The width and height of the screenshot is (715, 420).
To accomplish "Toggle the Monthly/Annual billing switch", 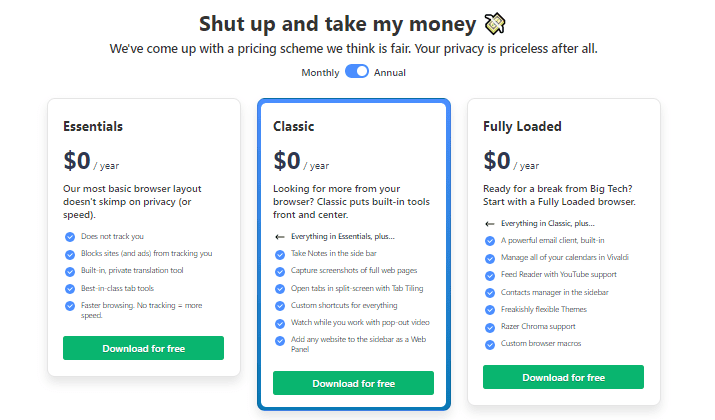I will tap(357, 72).
